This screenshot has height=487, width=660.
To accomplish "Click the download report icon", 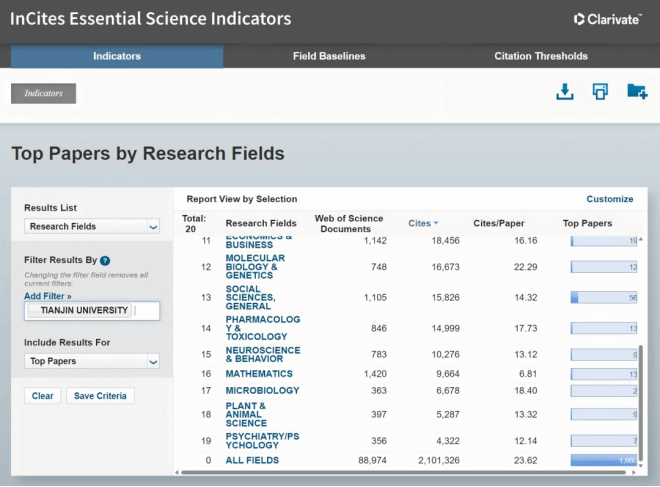I will (564, 91).
